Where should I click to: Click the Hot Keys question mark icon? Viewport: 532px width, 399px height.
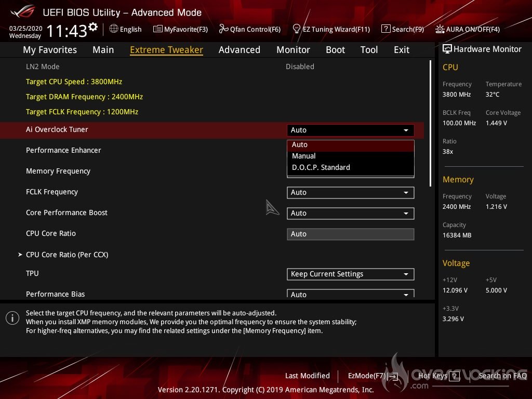point(454,376)
